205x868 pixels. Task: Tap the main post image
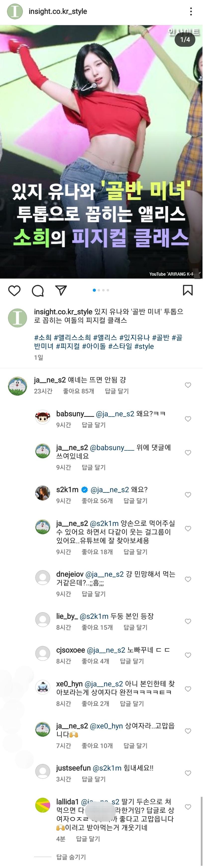coord(101,152)
